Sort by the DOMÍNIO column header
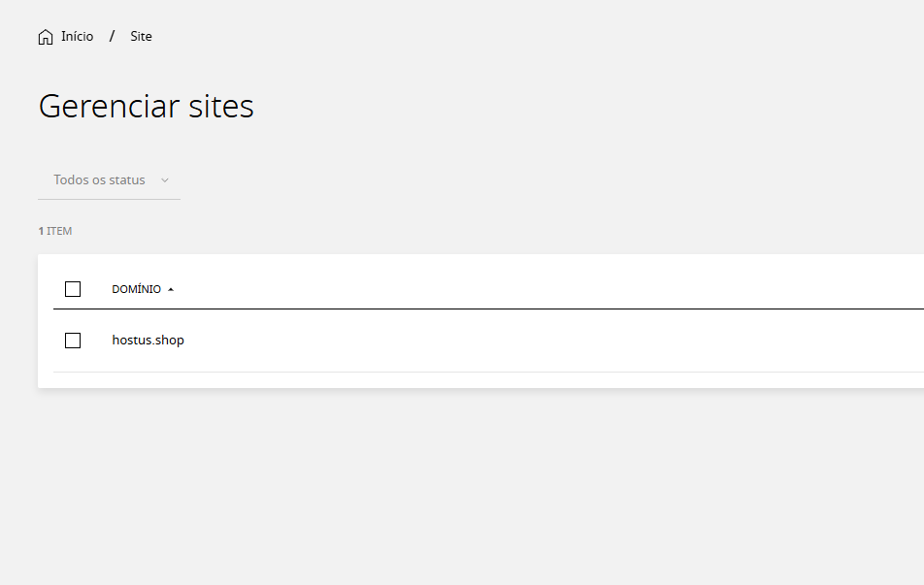Screen dimensions: 924x585 click(136, 289)
